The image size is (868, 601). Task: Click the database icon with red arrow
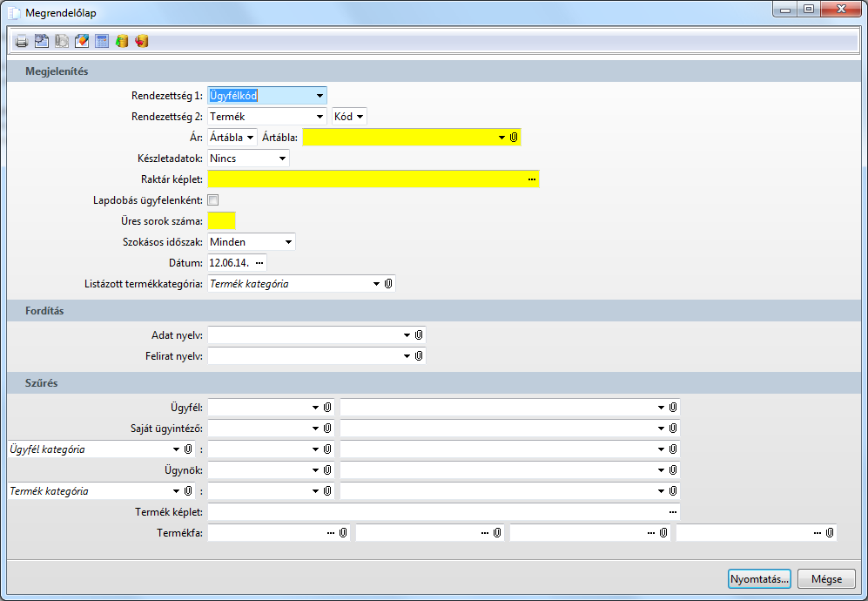click(x=142, y=41)
